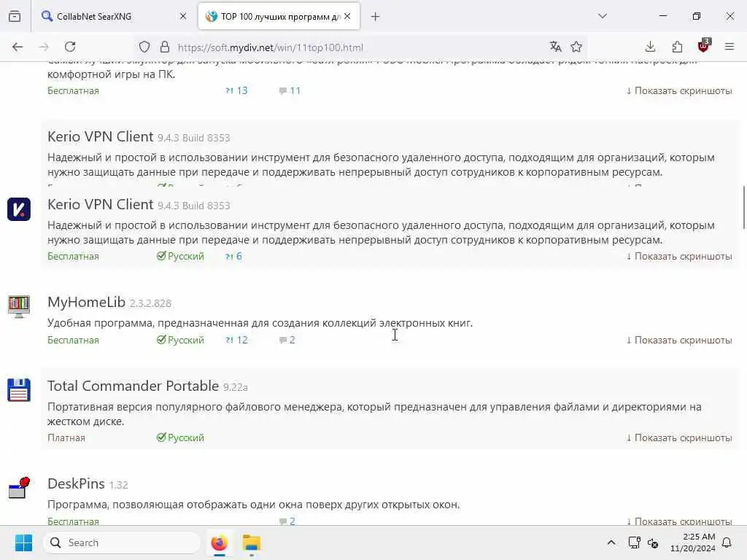
Task: Open the Extensions puzzle icon
Action: [677, 47]
